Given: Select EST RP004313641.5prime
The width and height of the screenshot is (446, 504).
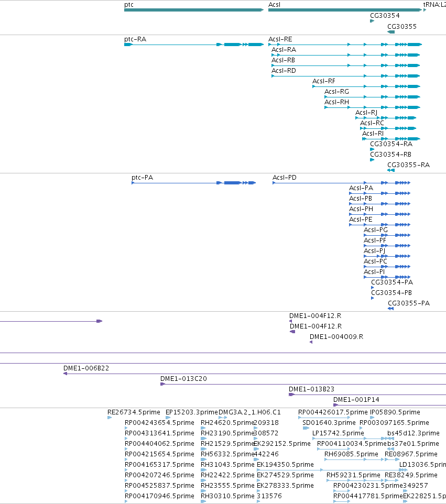Looking at the screenshot, I should [x=159, y=433].
